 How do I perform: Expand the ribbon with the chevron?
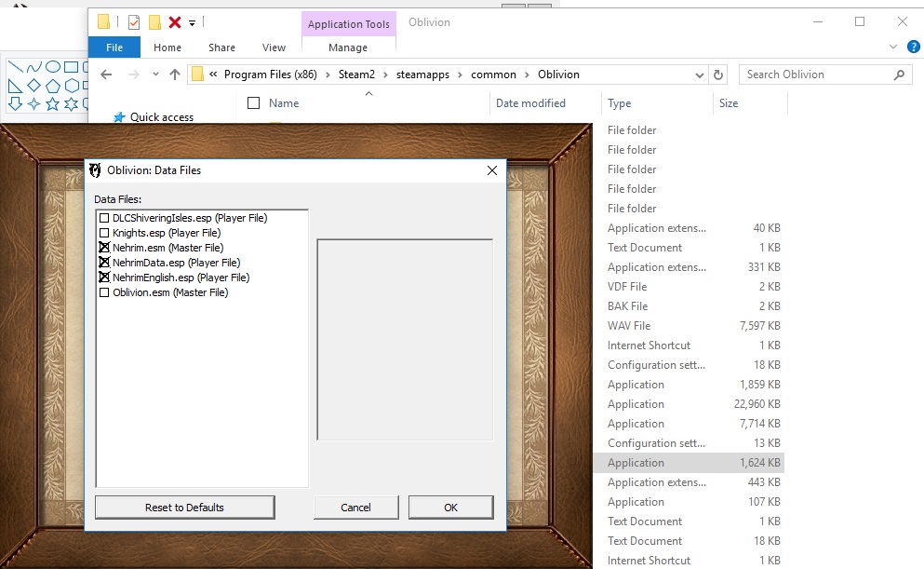(892, 46)
